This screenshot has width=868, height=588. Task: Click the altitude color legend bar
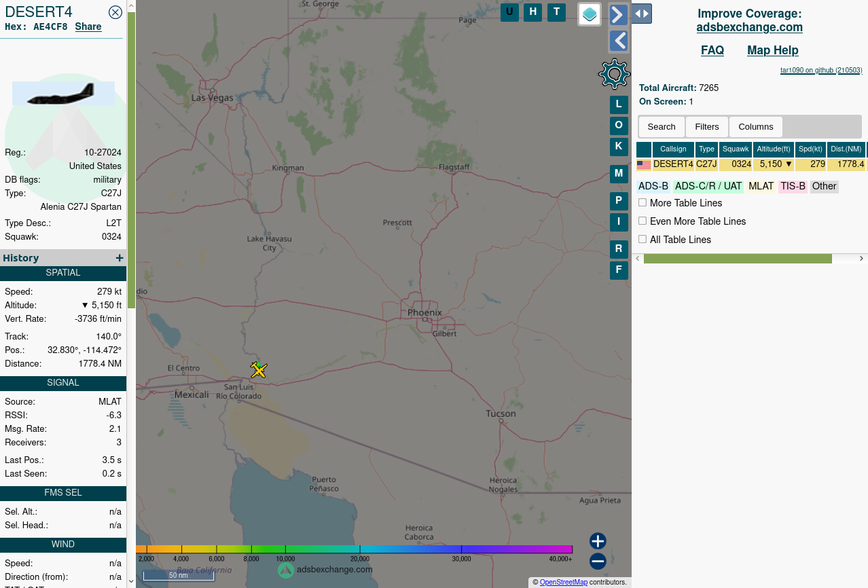(354, 549)
